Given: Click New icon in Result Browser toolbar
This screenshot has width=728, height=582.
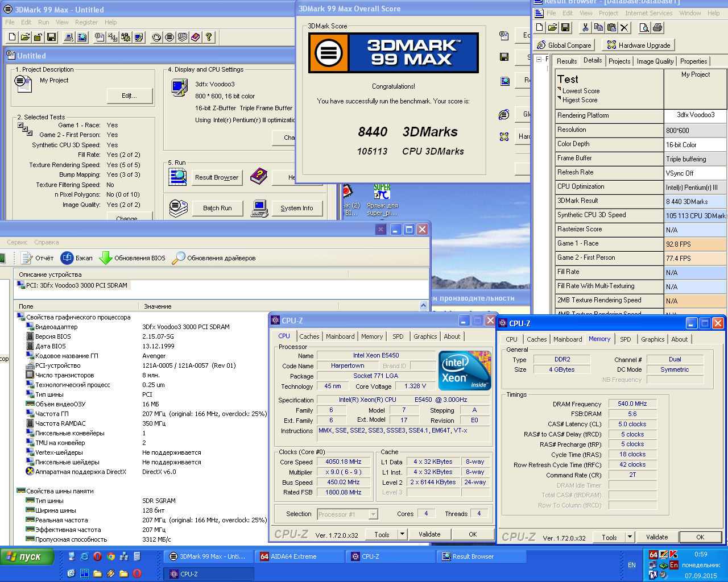Looking at the screenshot, I should coord(540,27).
